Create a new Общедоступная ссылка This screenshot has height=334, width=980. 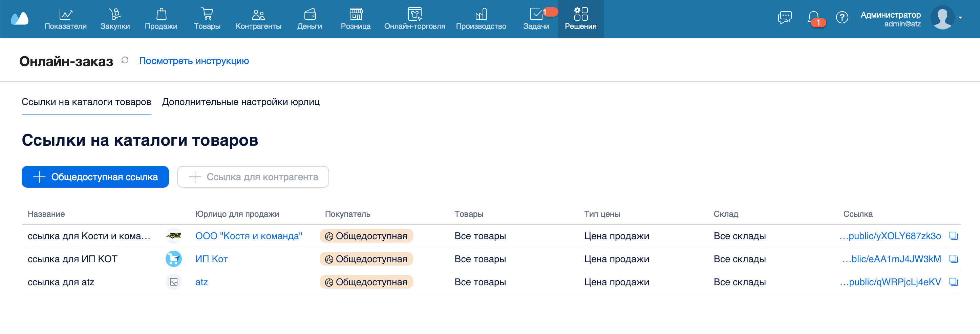(95, 177)
